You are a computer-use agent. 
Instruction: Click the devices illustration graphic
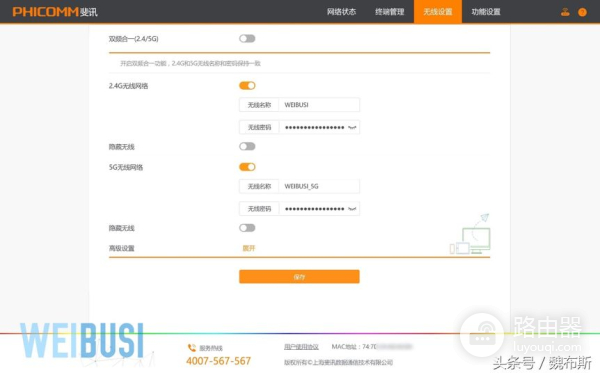[470, 234]
